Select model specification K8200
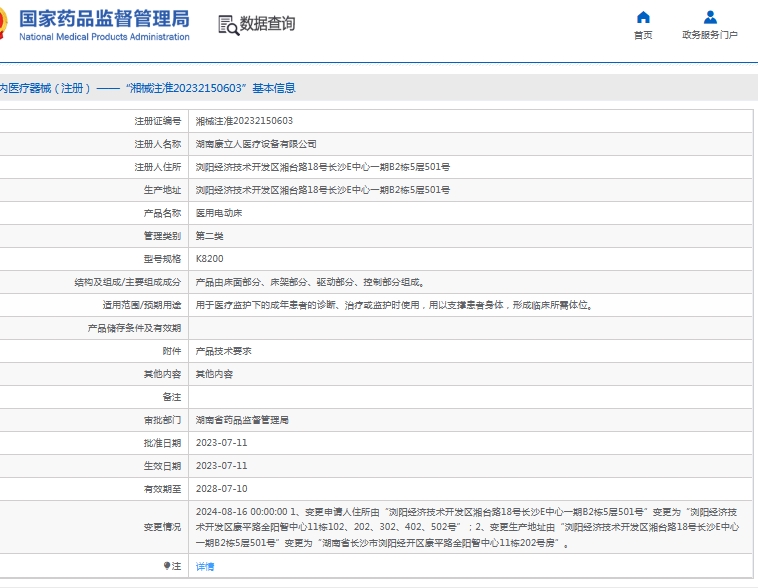 [x=209, y=259]
